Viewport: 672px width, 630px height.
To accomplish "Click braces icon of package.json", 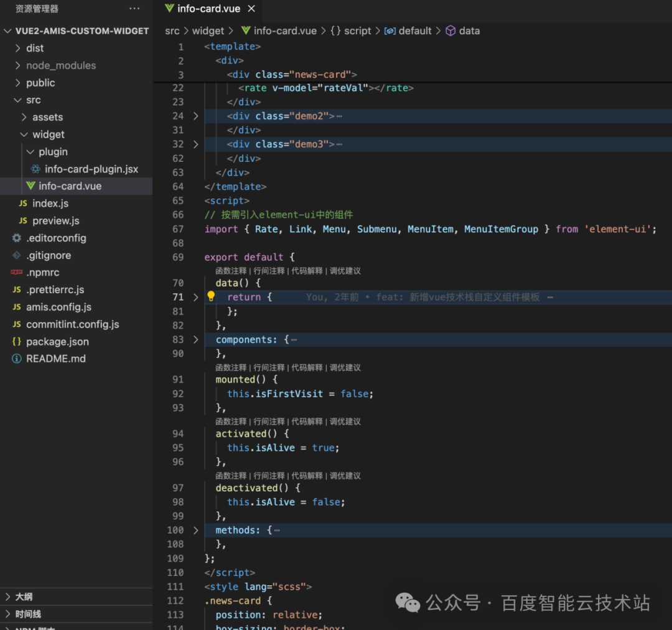I will (x=17, y=341).
